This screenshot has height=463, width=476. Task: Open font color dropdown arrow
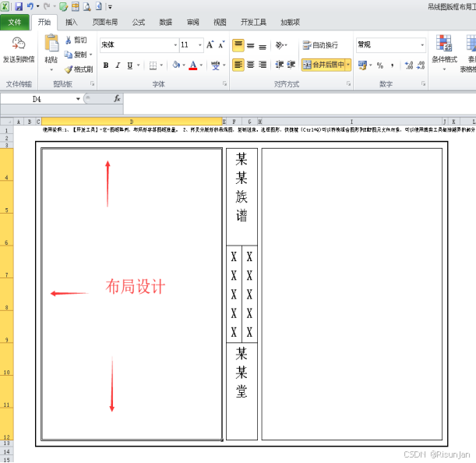[201, 65]
